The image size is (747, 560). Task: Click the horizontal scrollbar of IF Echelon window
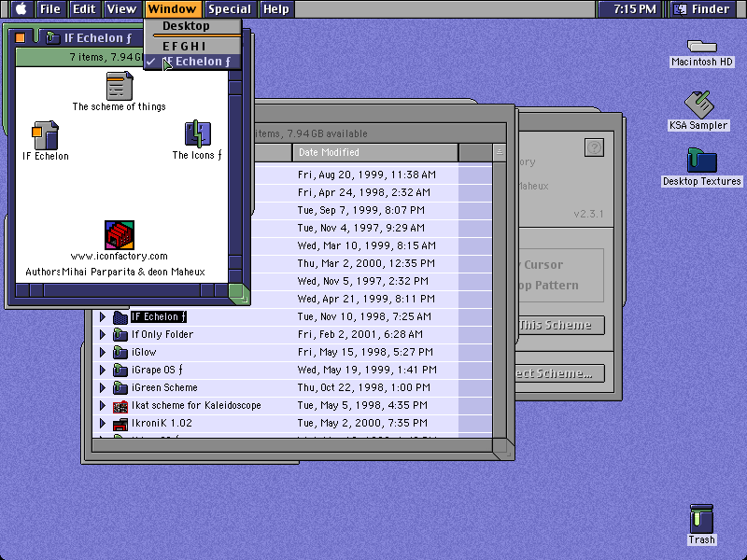pos(122,290)
